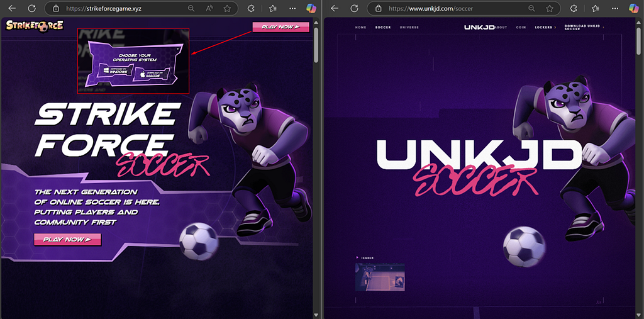
Task: Refresh the strikeforcegame.xyz page
Action: 31,8
